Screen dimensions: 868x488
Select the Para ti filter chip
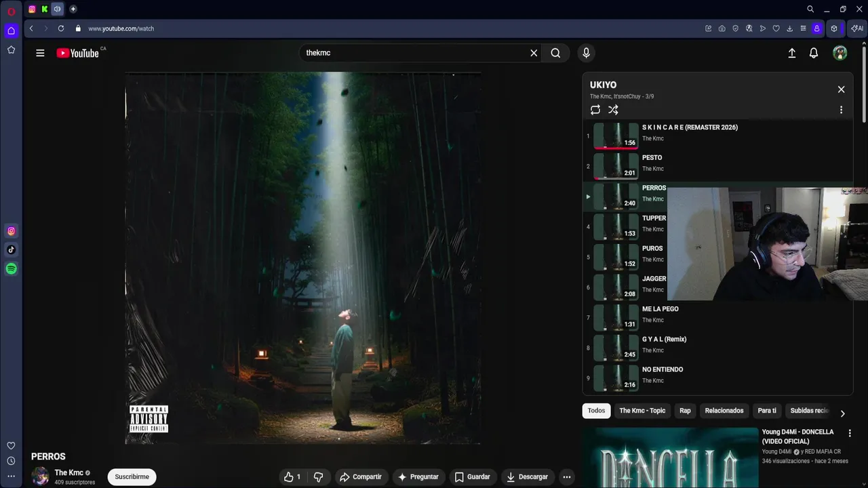[767, 411]
